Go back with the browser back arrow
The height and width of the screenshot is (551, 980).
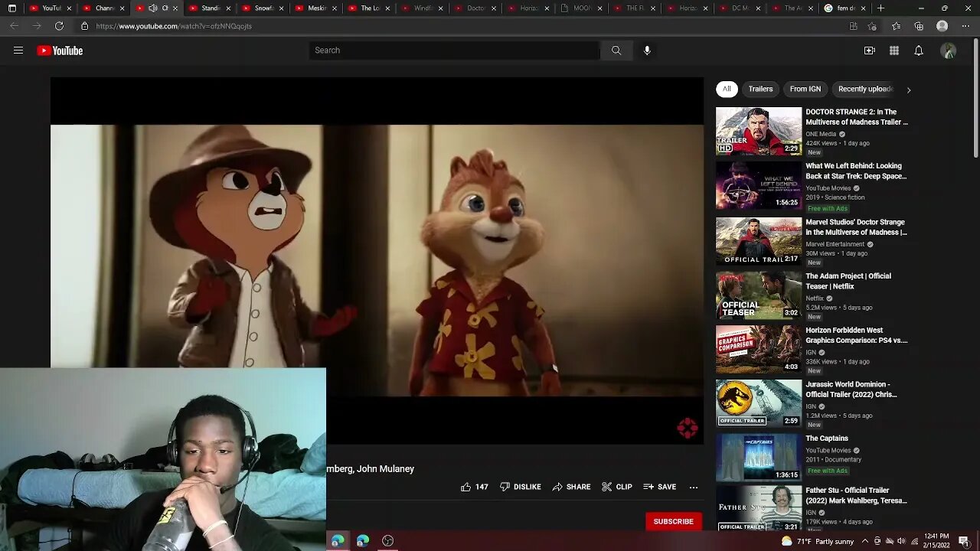(x=15, y=26)
